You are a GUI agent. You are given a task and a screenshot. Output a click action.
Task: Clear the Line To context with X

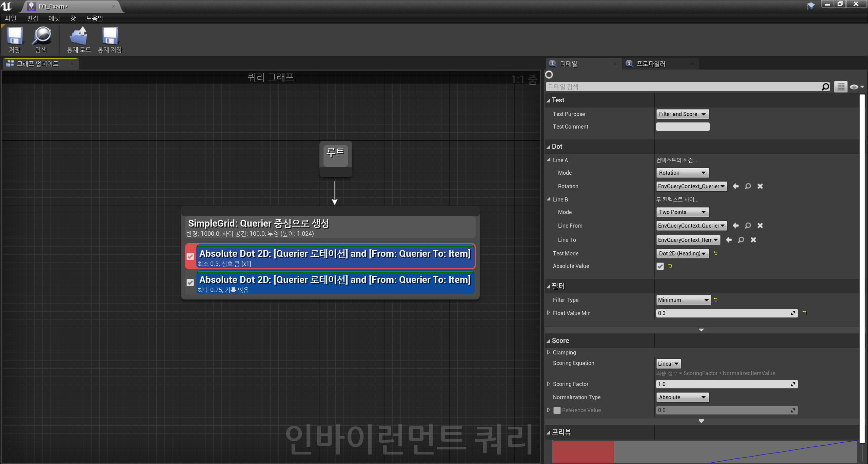click(753, 240)
